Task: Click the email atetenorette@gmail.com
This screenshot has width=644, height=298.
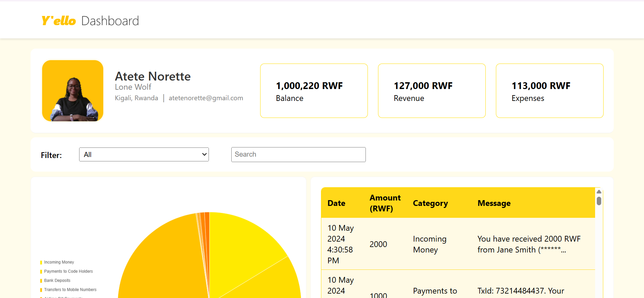Action: coord(206,98)
